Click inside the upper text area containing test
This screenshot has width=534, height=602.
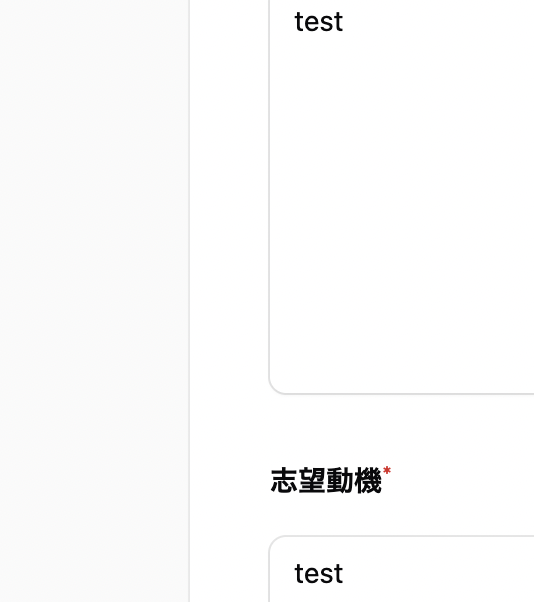point(402,197)
